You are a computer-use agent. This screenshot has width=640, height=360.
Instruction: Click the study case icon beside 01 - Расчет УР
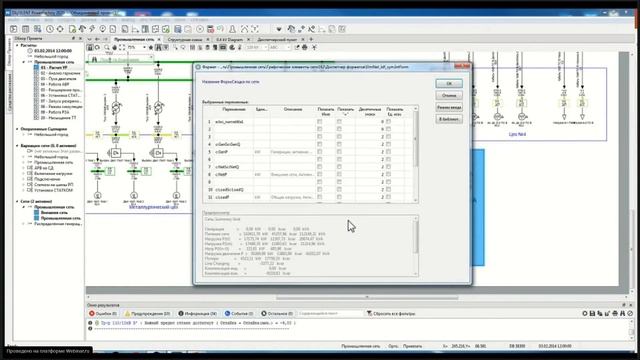coord(36,67)
